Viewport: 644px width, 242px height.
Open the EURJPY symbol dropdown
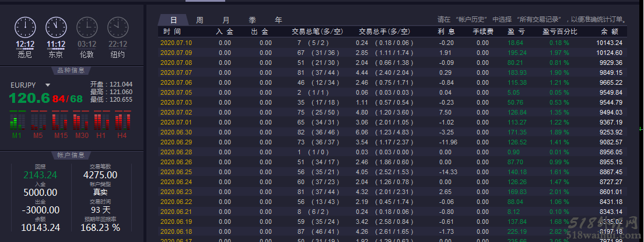(48, 85)
